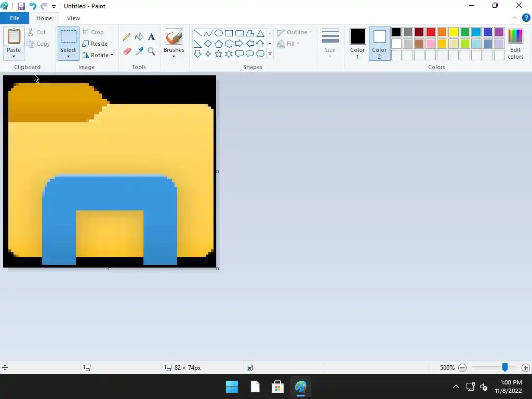Viewport: 532px width, 399px height.
Task: Choose the Pentagon shape
Action: 219,44
